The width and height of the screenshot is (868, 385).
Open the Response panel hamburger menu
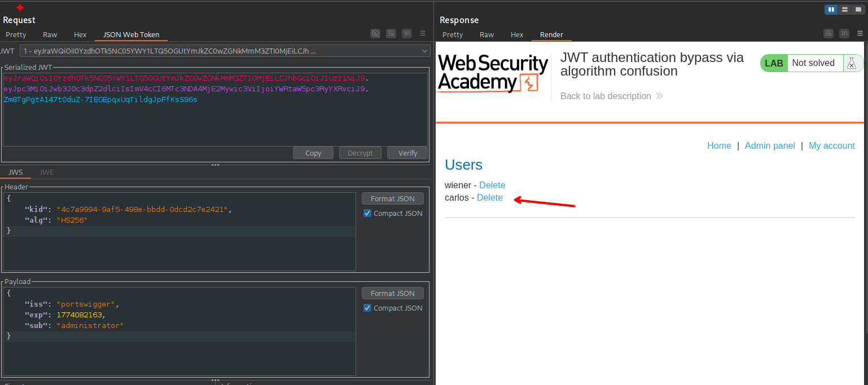click(860, 34)
